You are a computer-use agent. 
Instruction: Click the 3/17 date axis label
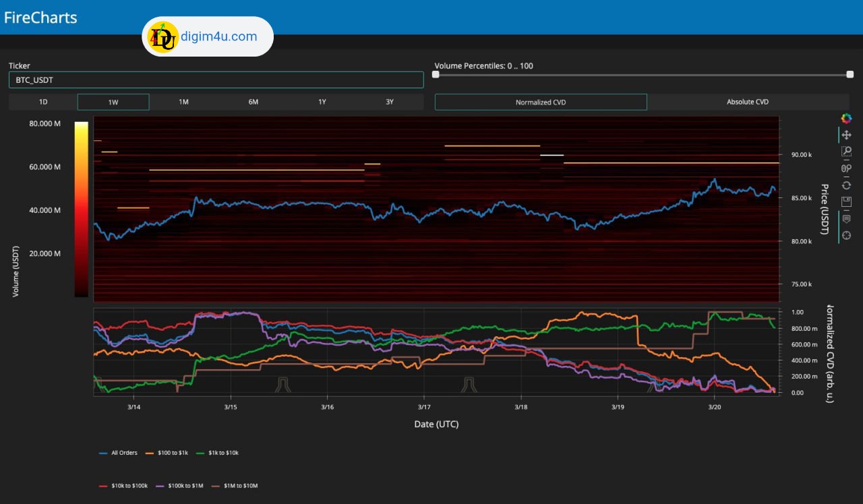tap(423, 407)
